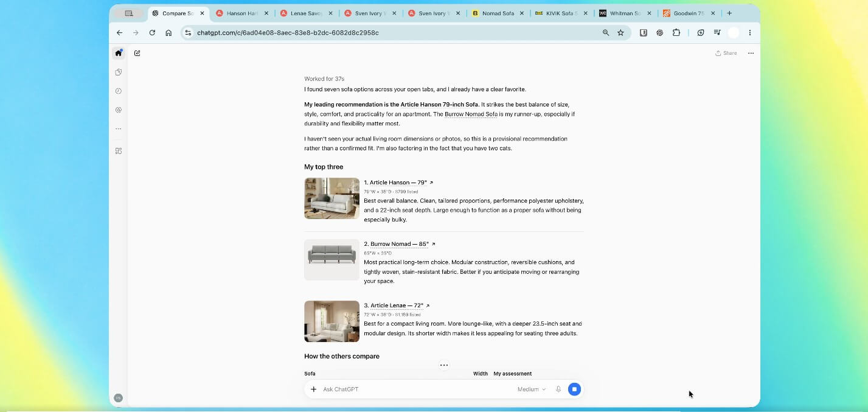Start a new chat with the compose icon
Screen dimensions: 868x412
137,53
